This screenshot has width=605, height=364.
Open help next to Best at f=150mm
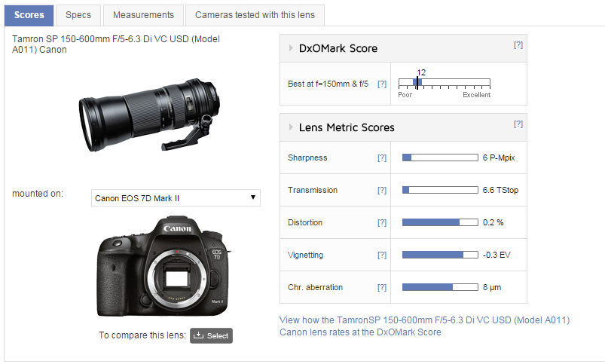point(381,84)
